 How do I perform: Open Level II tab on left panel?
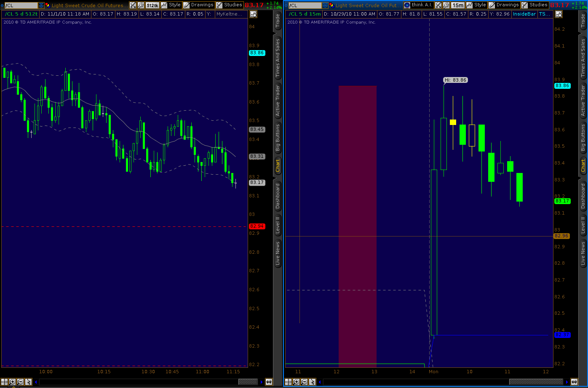(x=278, y=225)
